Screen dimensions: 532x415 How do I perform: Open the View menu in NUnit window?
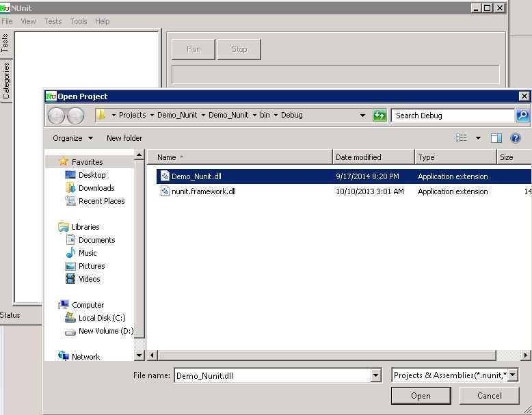28,21
